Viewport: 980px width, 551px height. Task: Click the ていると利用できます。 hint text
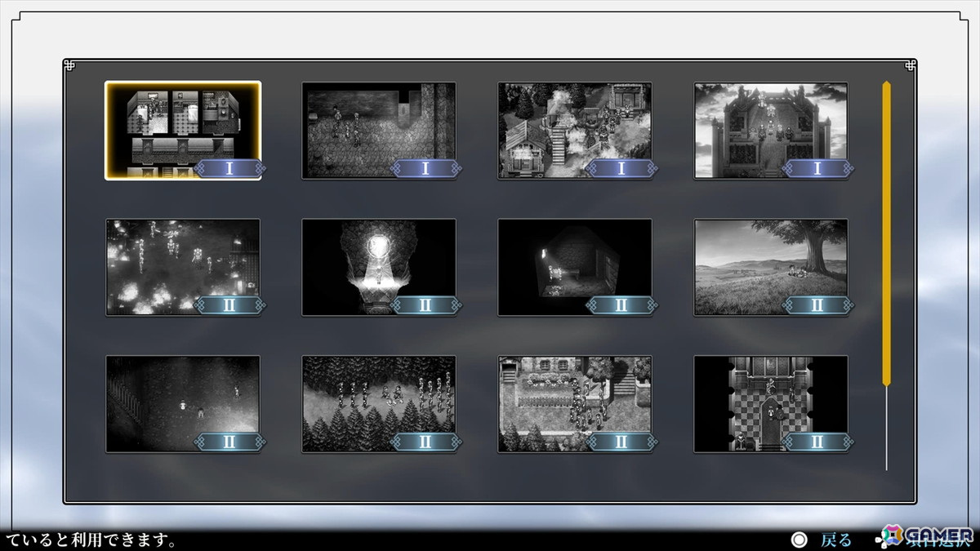pos(91,540)
